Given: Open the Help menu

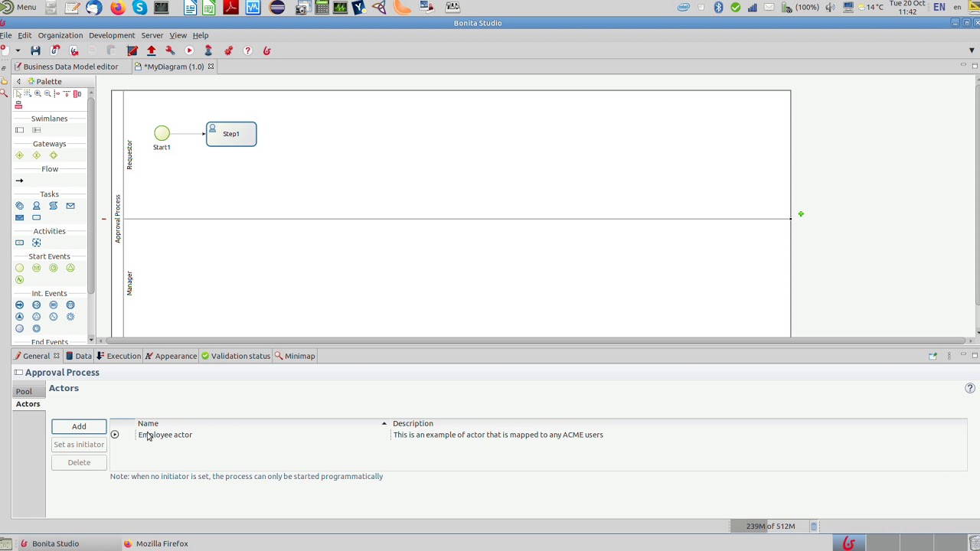Looking at the screenshot, I should click(x=201, y=35).
